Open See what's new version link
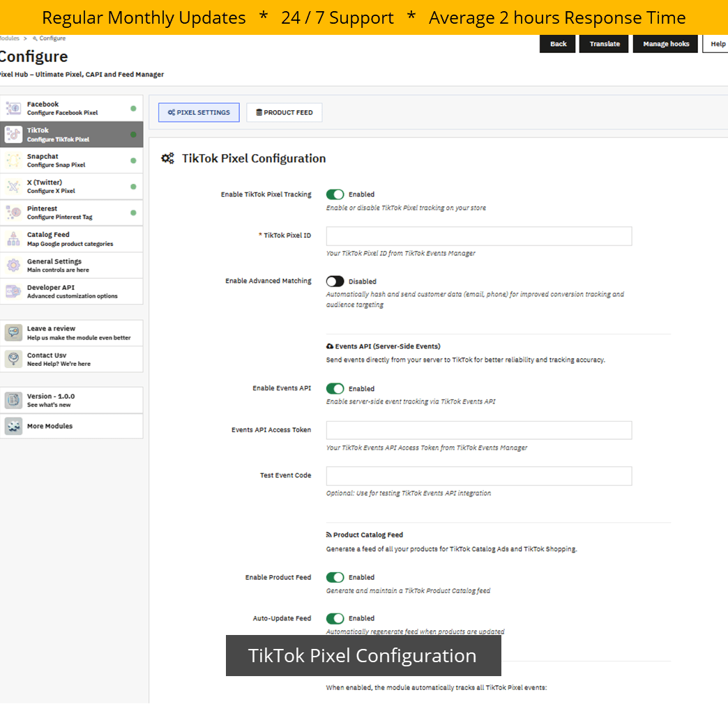This screenshot has width=728, height=704. tap(72, 400)
